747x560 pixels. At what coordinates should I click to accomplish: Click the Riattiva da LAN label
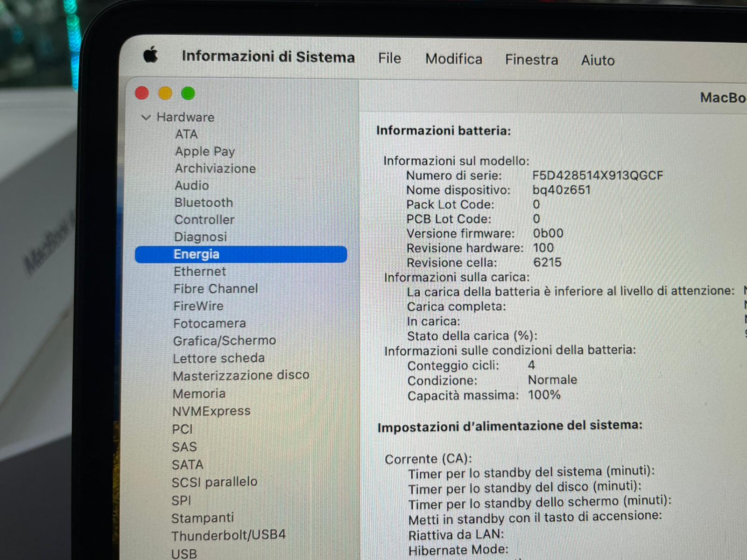(456, 535)
